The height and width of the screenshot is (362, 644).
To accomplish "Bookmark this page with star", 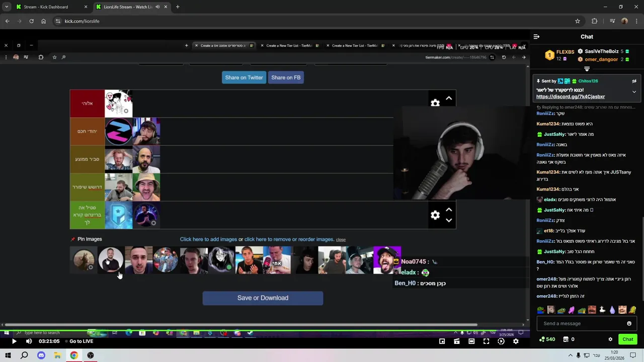I will click(x=578, y=21).
